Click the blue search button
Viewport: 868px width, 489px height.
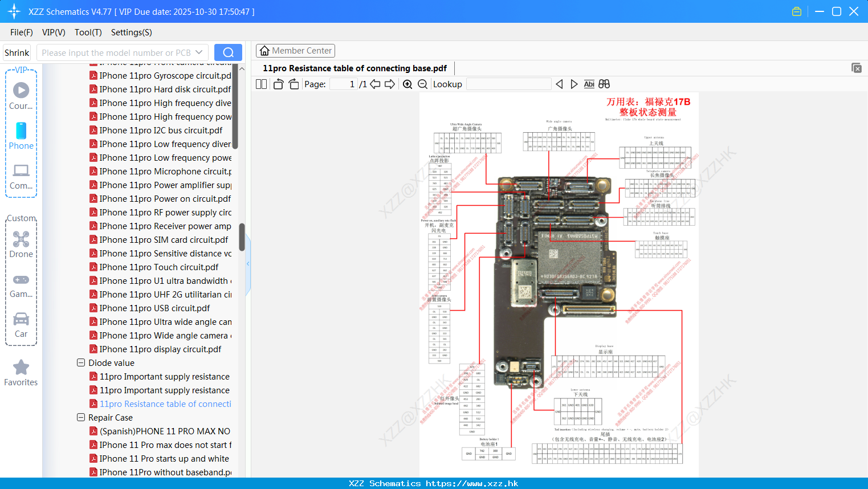pos(228,52)
